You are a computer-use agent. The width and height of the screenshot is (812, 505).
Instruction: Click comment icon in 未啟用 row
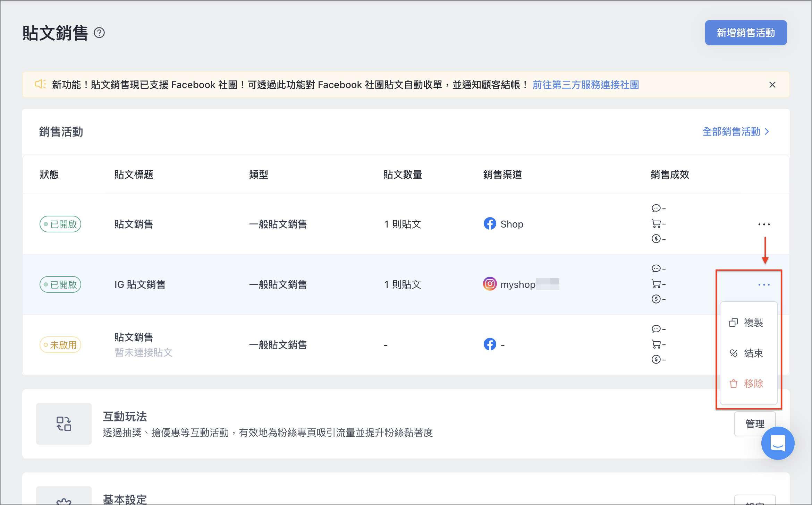(x=656, y=329)
